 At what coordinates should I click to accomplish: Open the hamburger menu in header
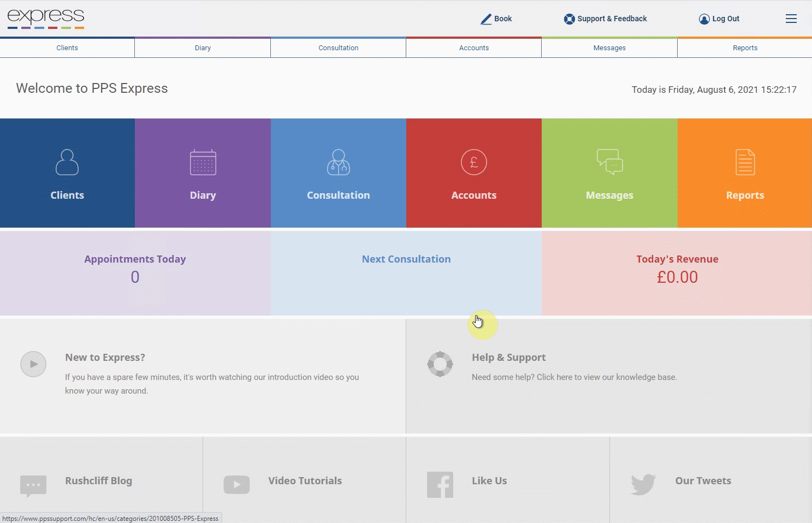(x=791, y=19)
